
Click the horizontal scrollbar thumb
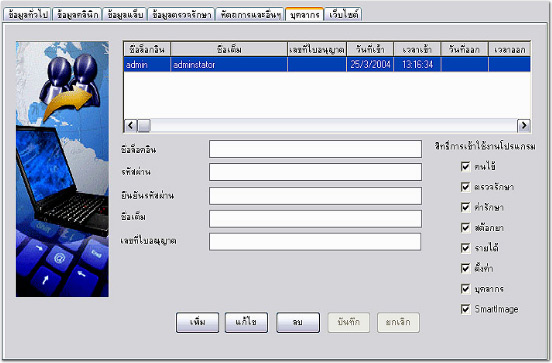(144, 125)
